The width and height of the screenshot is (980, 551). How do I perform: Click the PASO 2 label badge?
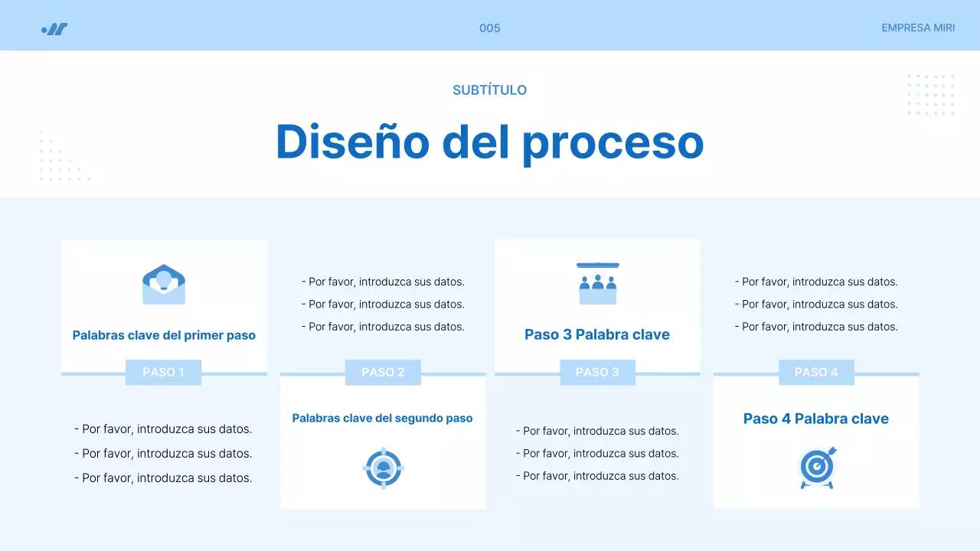pyautogui.click(x=383, y=373)
